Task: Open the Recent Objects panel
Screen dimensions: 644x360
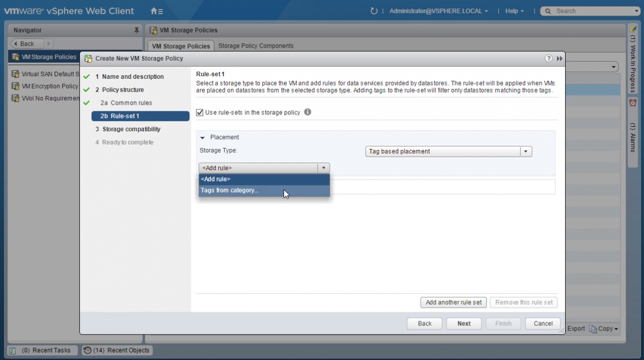Action: [x=117, y=350]
